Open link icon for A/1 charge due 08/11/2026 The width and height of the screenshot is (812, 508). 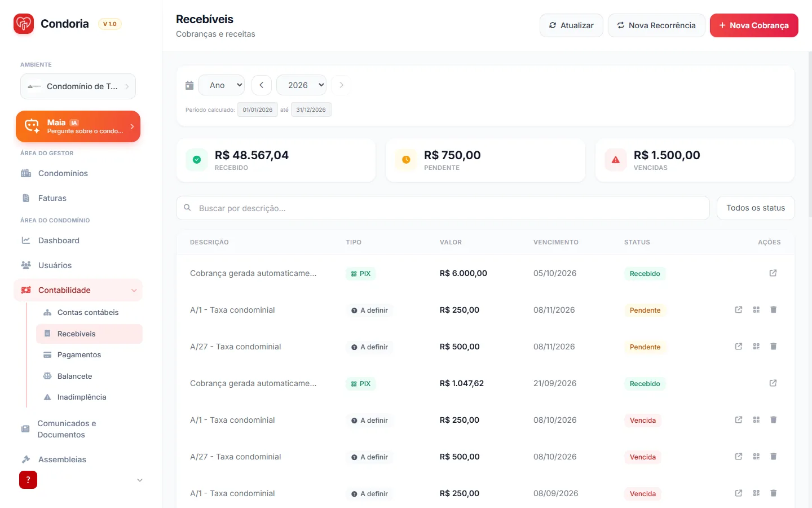click(x=739, y=310)
